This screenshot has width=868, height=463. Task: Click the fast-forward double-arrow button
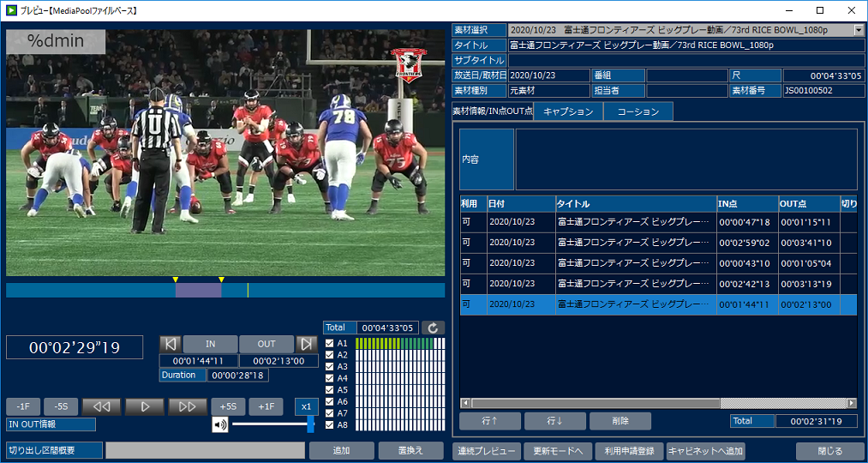188,406
